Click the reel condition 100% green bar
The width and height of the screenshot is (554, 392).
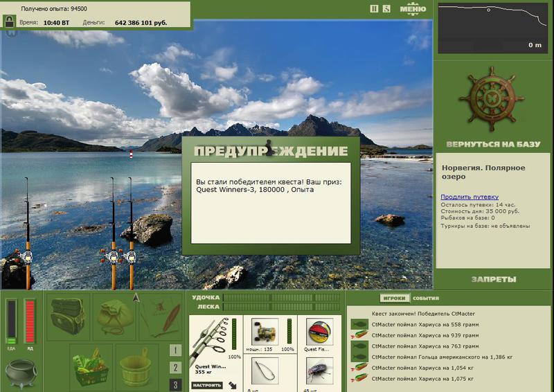click(x=289, y=331)
